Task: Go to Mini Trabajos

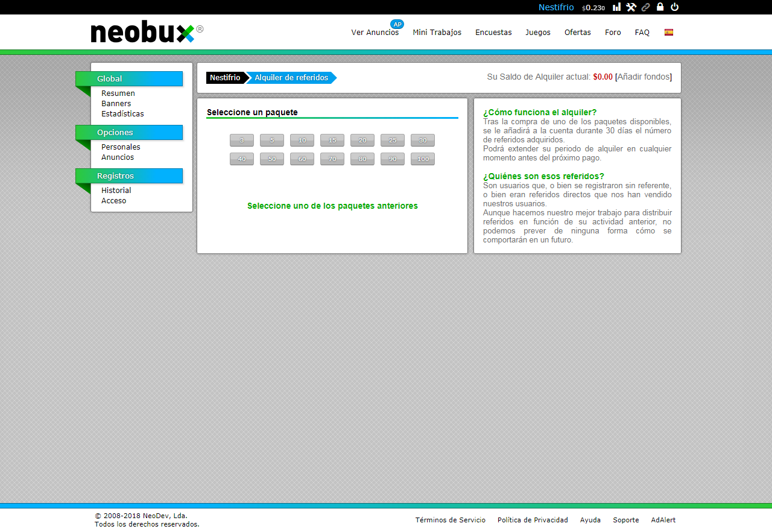Action: tap(437, 33)
